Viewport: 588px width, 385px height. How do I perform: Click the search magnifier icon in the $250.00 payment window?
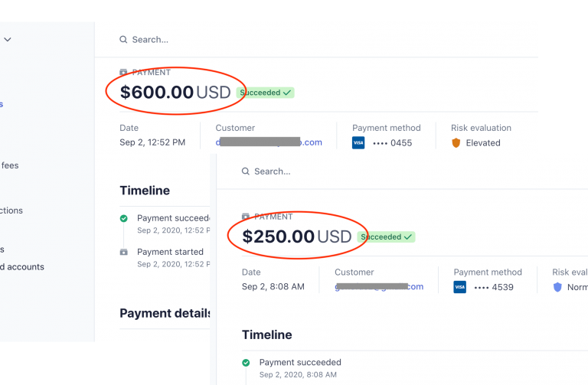(246, 171)
